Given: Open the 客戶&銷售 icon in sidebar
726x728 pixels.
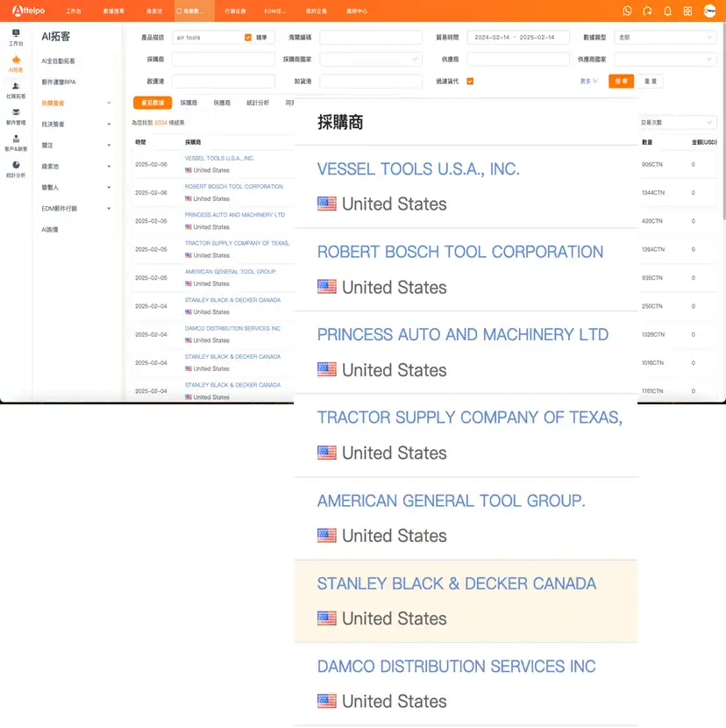Looking at the screenshot, I should click(x=16, y=139).
